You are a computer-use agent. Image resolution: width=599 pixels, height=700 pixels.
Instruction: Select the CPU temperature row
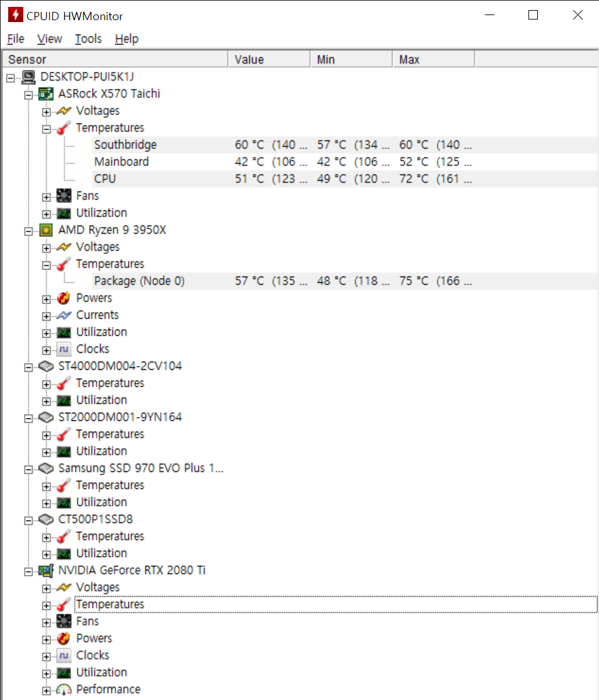coord(345,178)
